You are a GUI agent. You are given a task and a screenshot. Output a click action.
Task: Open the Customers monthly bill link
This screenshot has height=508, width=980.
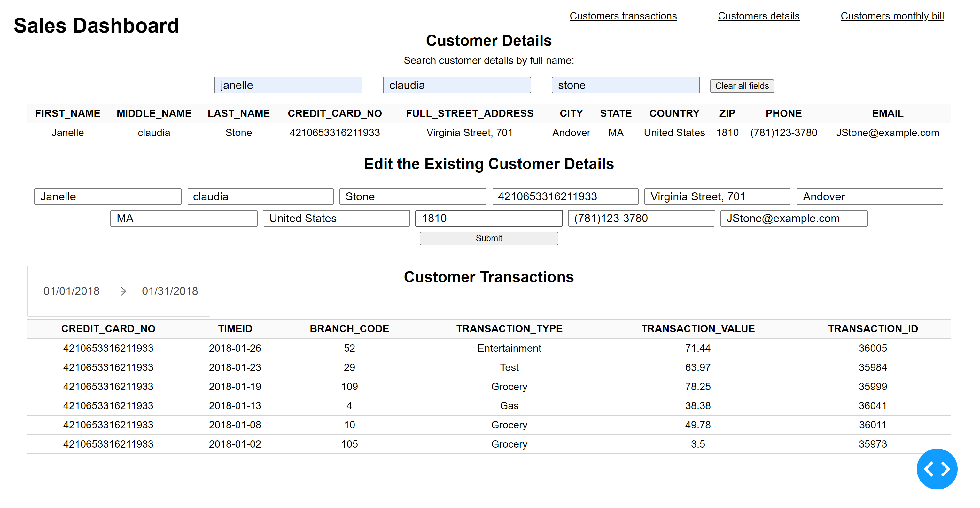(x=892, y=16)
